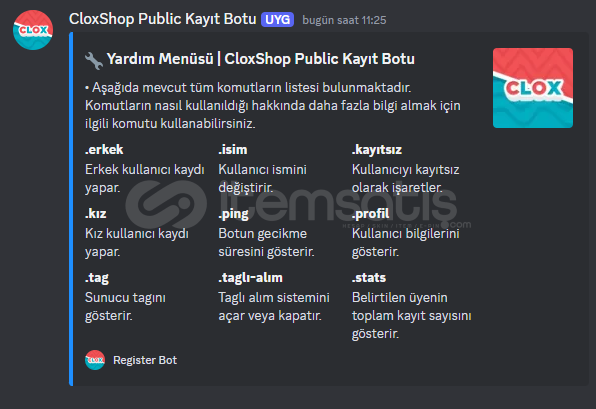596x409 pixels.
Task: Select the .isim command name
Action: pyautogui.click(x=233, y=149)
